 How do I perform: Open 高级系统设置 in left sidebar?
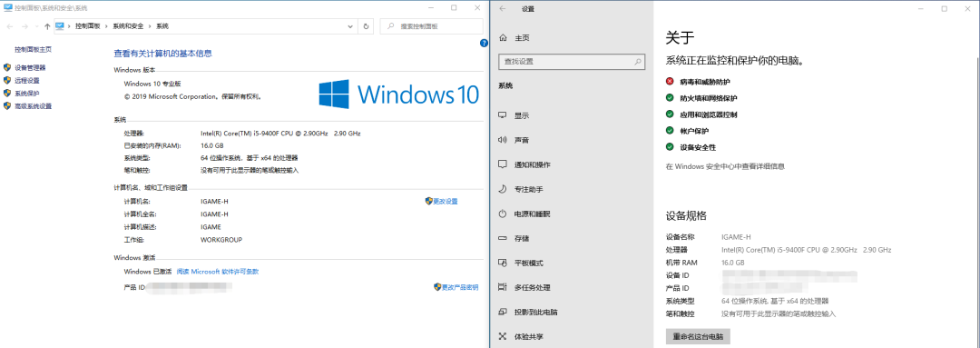34,106
